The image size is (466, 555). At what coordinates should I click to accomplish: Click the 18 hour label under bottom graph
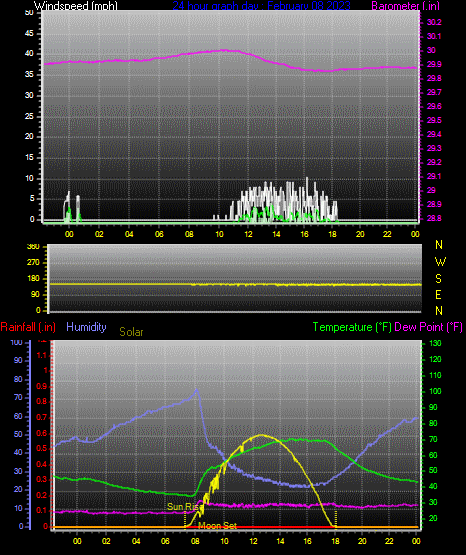[x=335, y=541]
